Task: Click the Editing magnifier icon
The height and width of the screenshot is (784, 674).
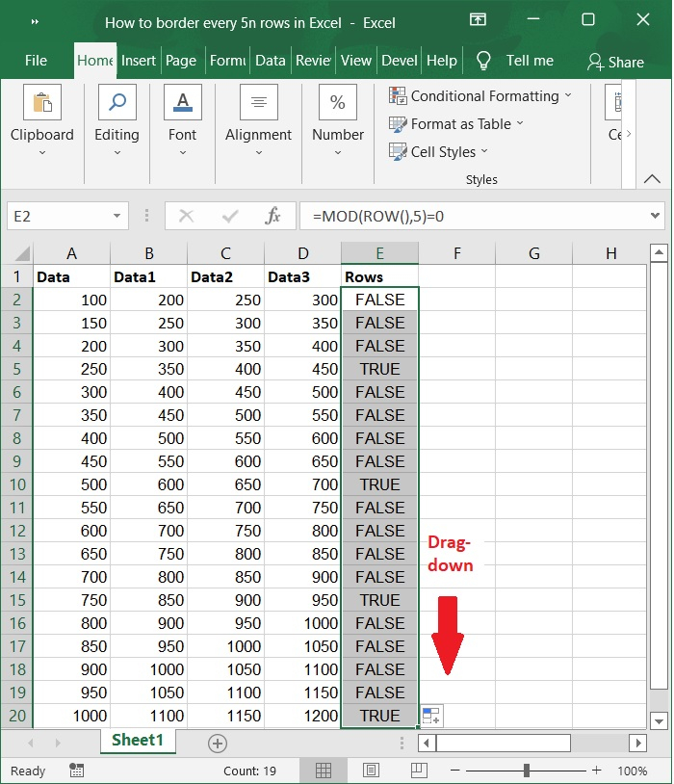Action: (117, 103)
